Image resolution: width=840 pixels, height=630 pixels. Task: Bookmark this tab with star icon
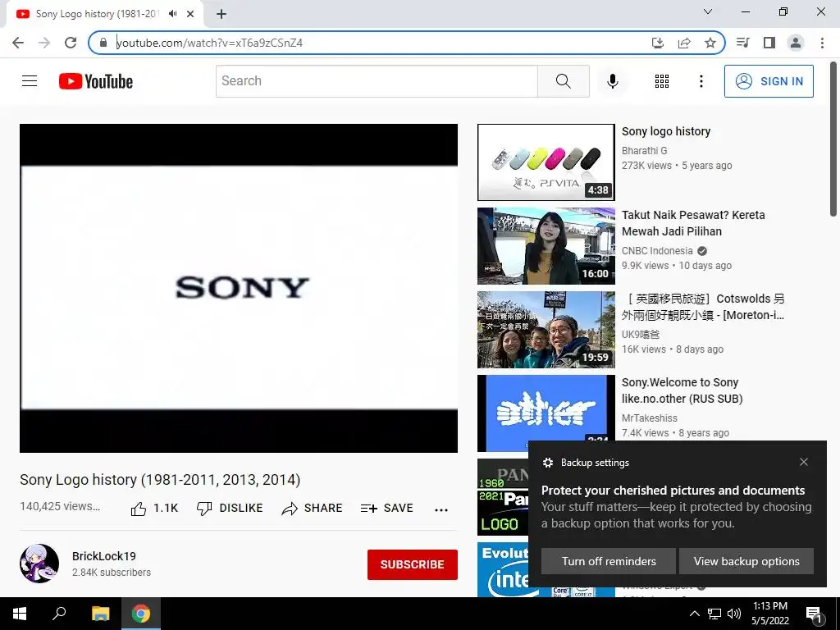click(710, 43)
